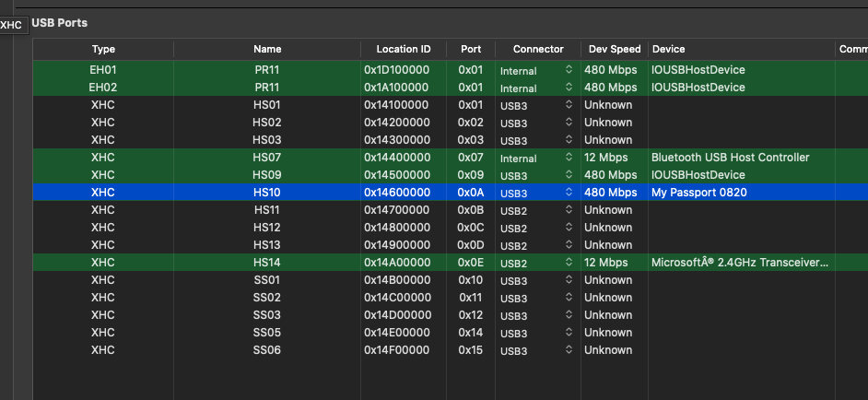Open Connector dropdown for EH01 PR11 row
Screen dimensions: 868x400
pyautogui.click(x=569, y=70)
